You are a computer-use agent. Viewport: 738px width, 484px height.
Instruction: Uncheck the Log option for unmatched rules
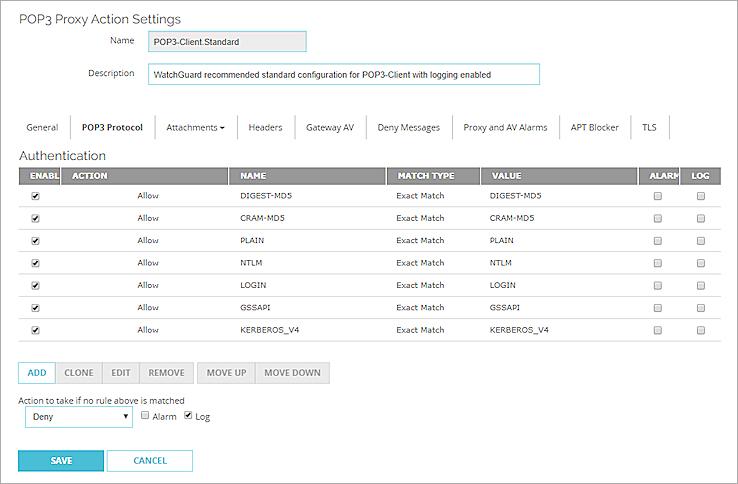click(189, 416)
